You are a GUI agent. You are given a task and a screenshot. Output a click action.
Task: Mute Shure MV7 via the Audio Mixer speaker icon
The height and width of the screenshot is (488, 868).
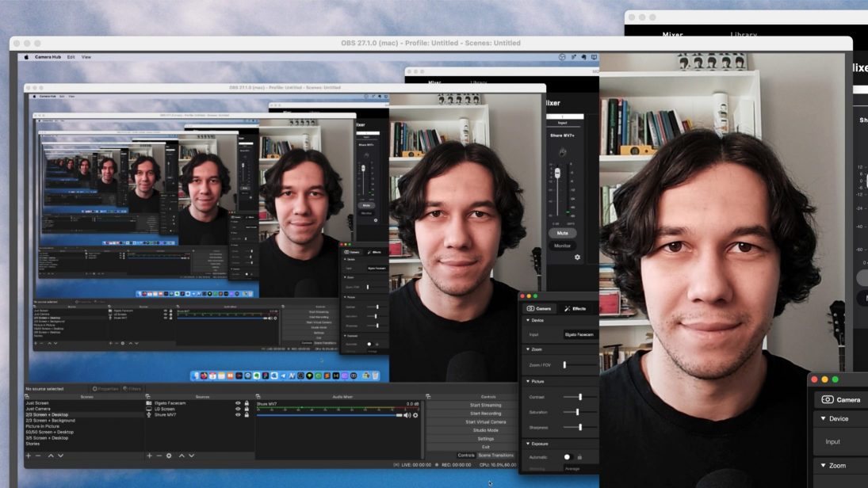click(407, 415)
